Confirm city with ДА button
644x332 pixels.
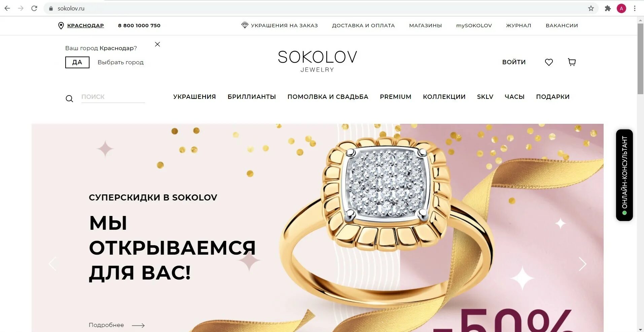point(77,62)
